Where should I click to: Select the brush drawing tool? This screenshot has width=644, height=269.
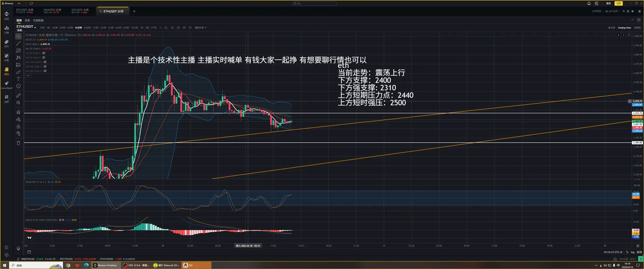[19, 72]
